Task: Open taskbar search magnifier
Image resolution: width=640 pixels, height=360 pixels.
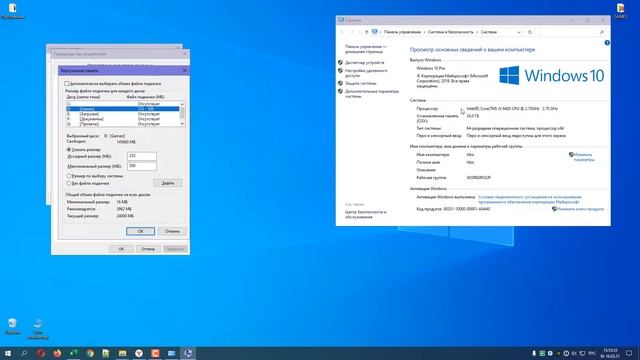Action: 24,353
